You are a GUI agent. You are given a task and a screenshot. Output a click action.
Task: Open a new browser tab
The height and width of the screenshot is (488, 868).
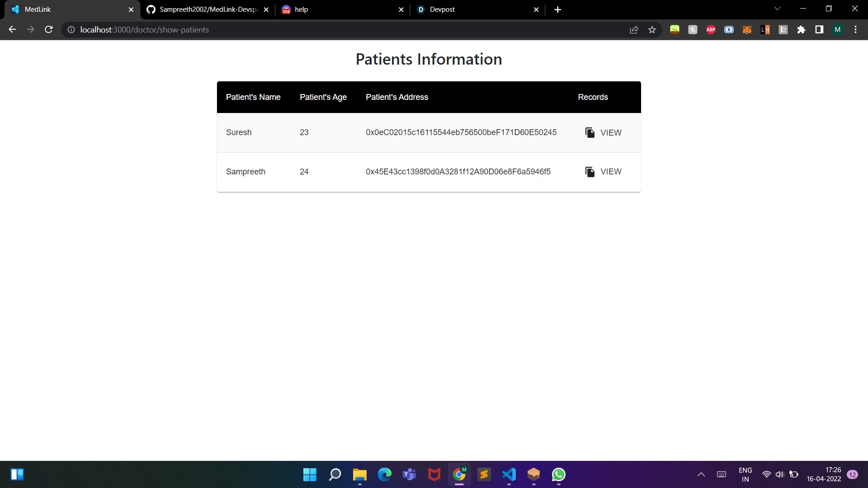pos(557,9)
